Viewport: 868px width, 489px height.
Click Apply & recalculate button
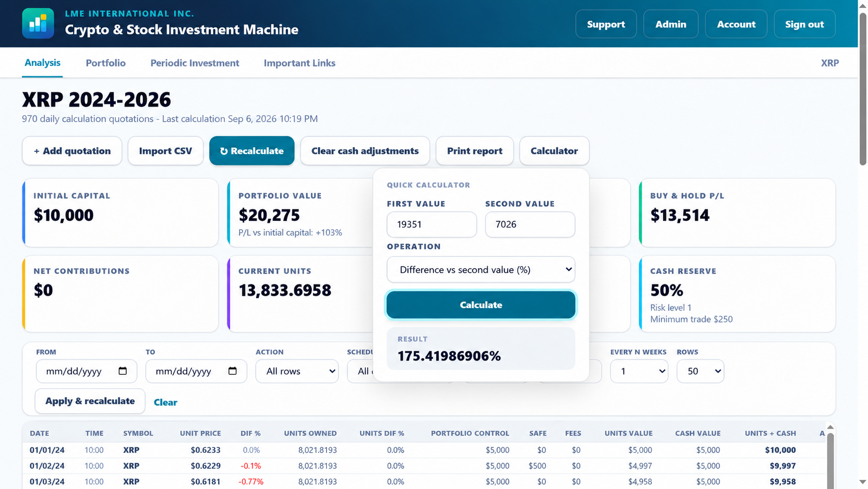90,401
